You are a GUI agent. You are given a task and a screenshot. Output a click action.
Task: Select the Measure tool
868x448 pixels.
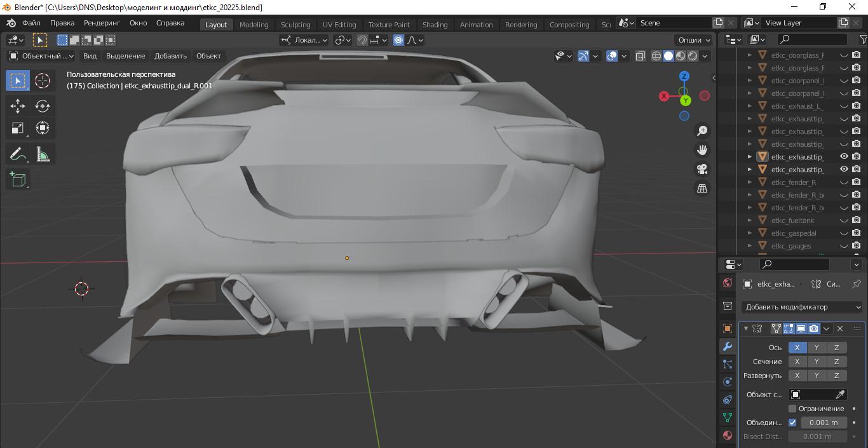(43, 154)
